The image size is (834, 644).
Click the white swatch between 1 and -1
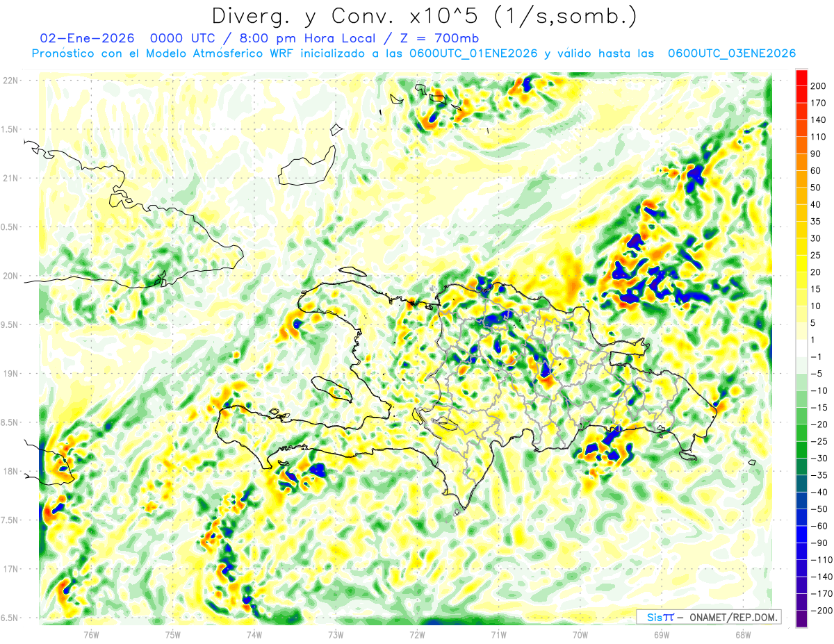tap(801, 348)
